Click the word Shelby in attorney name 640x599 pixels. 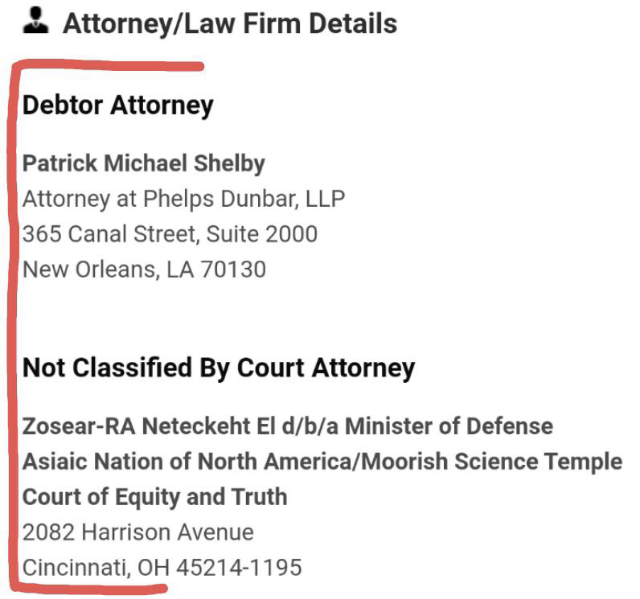(229, 164)
